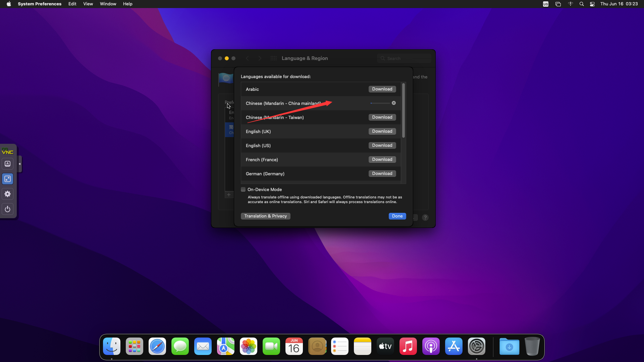
Task: Open Finder from the Dock
Action: click(112, 346)
